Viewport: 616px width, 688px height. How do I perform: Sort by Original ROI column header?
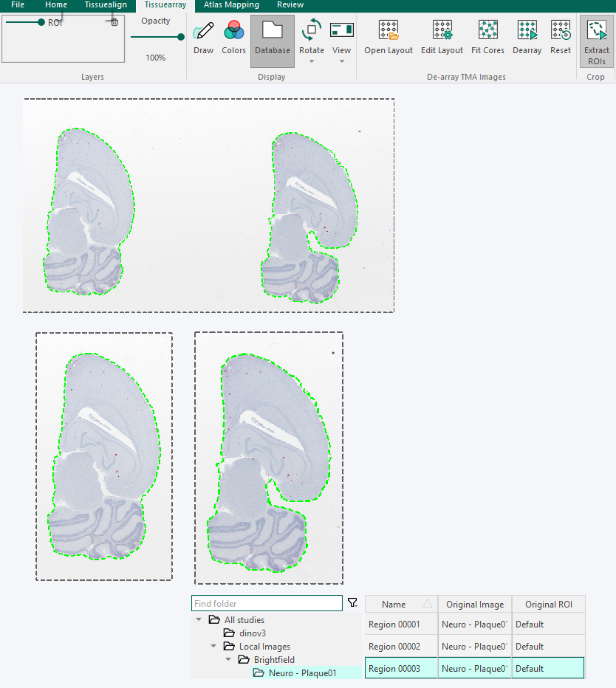[548, 604]
